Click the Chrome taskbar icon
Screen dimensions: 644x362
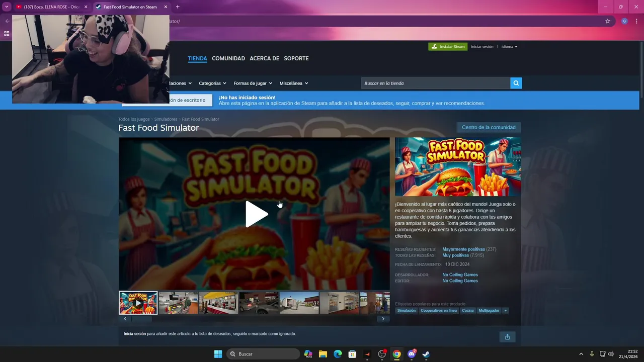pos(396,354)
